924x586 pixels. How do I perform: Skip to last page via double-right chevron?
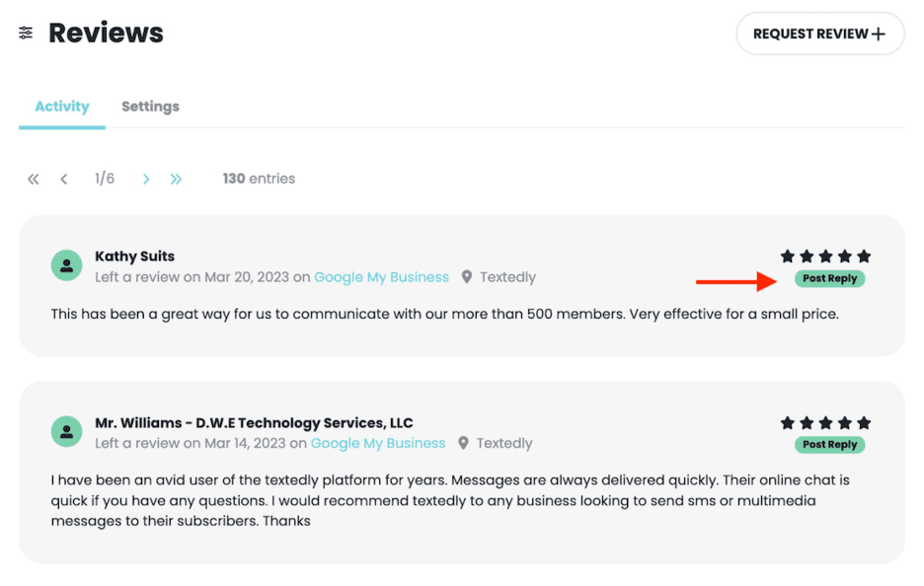coord(176,179)
